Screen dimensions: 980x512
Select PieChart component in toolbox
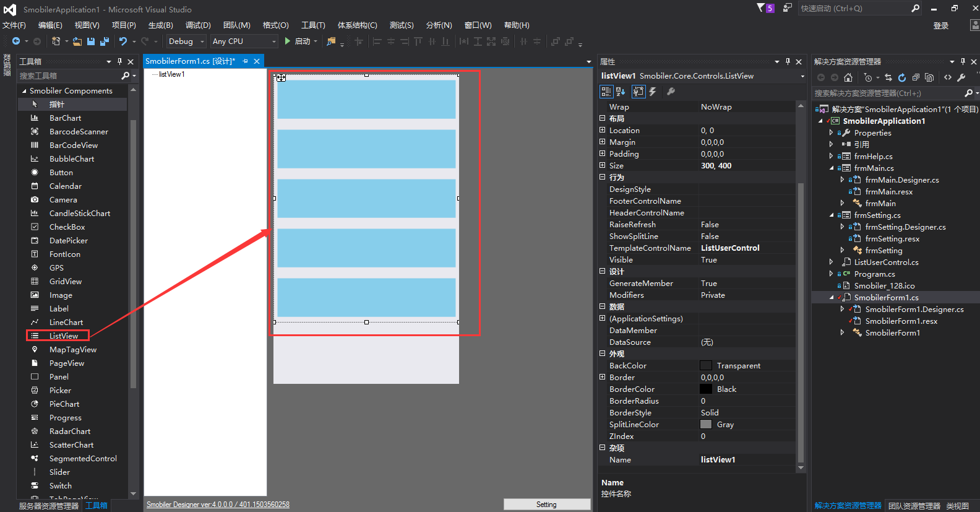coord(64,404)
